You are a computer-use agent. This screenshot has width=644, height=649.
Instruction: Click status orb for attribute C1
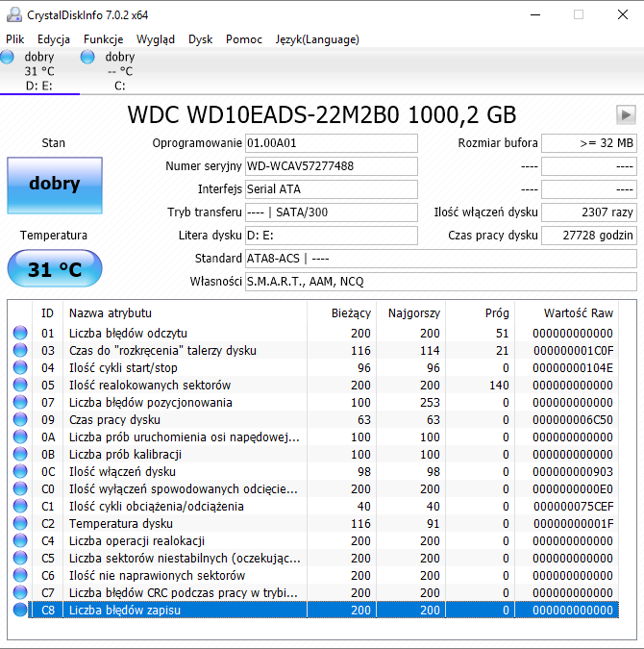tap(20, 506)
